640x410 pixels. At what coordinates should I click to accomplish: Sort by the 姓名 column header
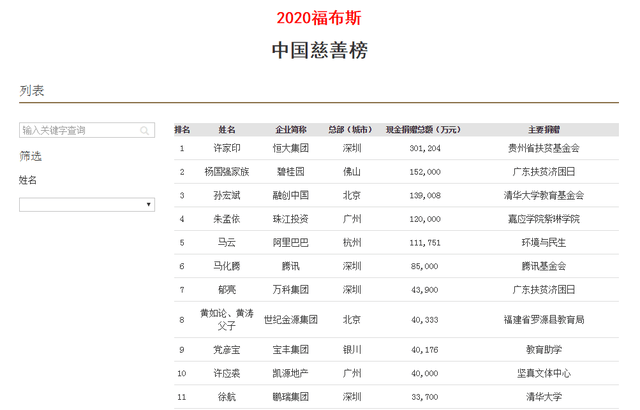pyautogui.click(x=227, y=130)
